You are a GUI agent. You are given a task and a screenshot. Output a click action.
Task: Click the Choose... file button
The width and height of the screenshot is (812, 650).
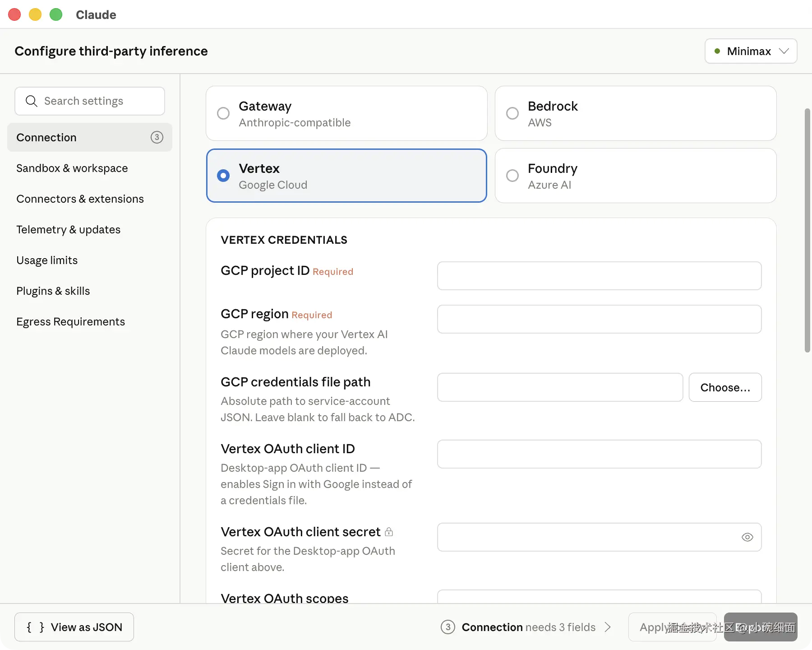[x=725, y=387]
